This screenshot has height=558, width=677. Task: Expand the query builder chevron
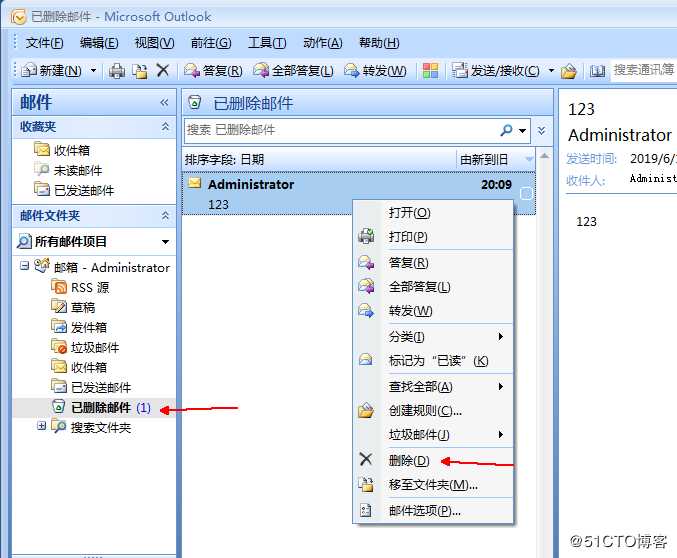(541, 130)
